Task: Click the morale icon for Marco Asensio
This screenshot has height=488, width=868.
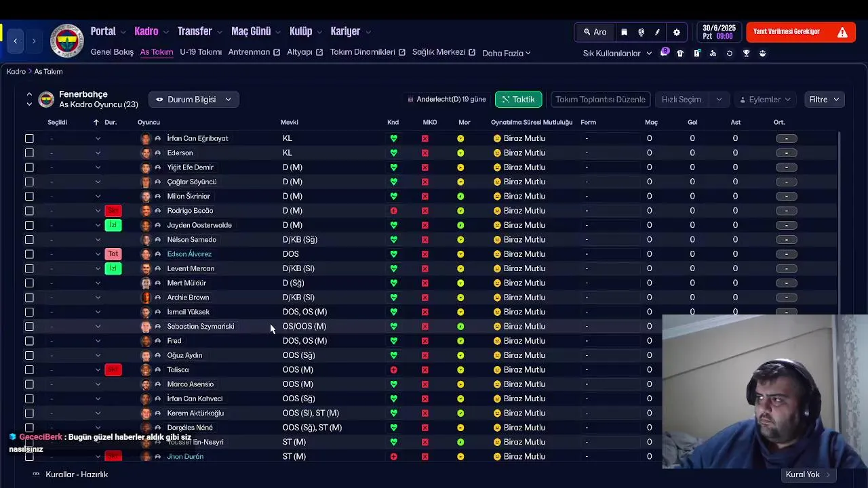Action: (x=460, y=384)
